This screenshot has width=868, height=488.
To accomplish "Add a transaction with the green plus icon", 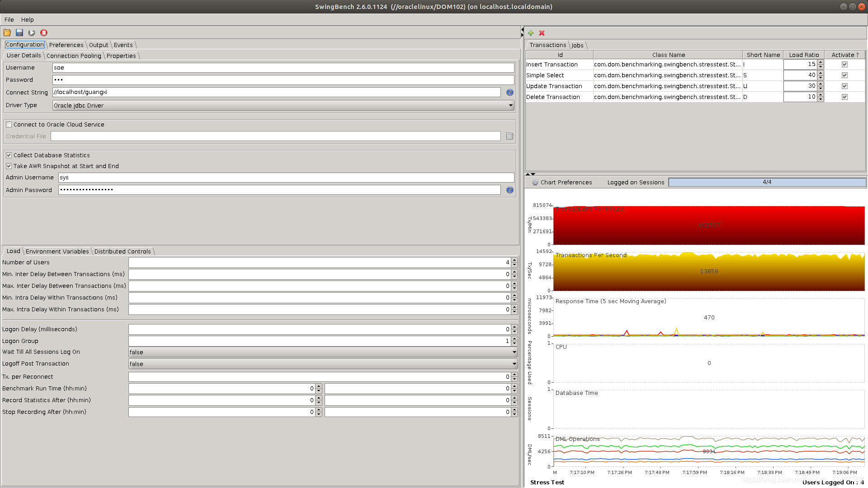I will [x=531, y=33].
